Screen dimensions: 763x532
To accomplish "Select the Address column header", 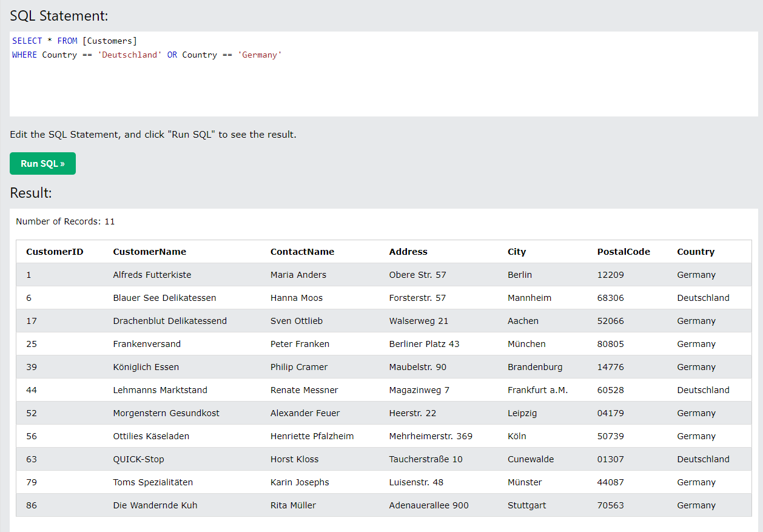I will click(408, 252).
